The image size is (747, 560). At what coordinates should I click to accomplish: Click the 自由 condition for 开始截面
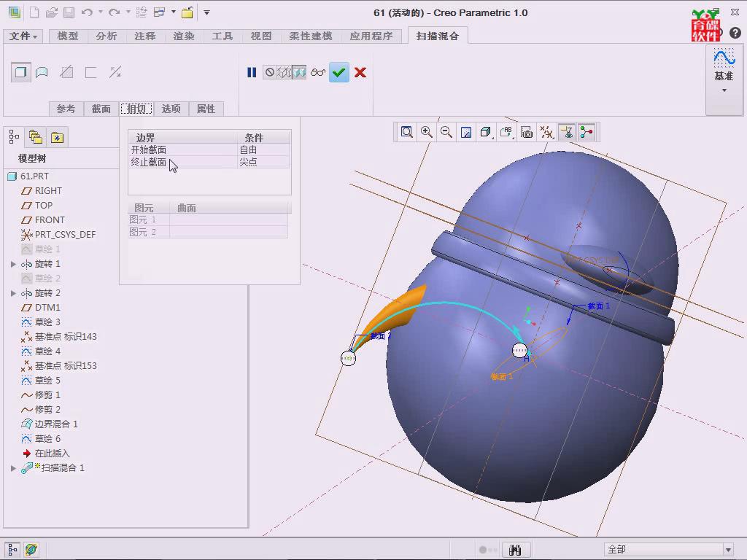(263, 150)
